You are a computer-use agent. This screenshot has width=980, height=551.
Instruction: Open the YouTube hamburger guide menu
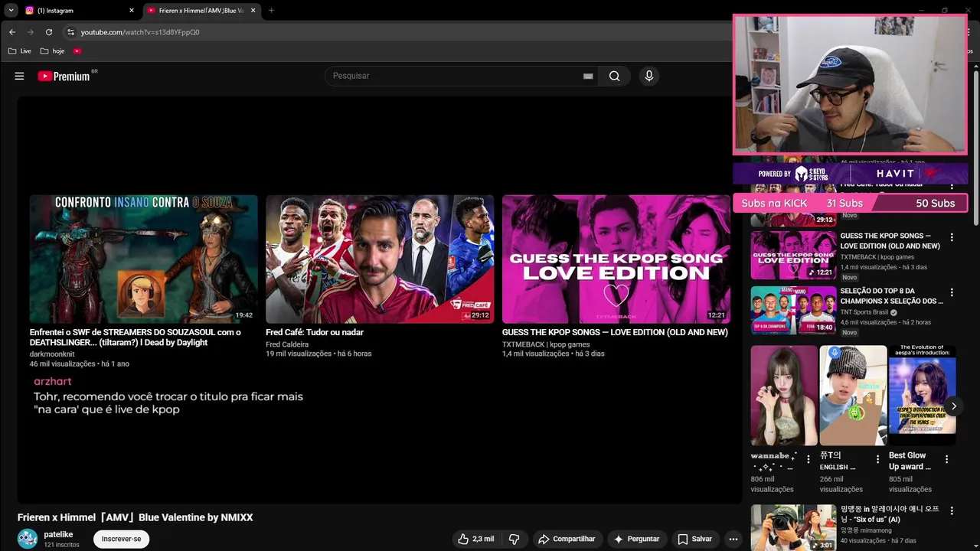click(x=19, y=76)
